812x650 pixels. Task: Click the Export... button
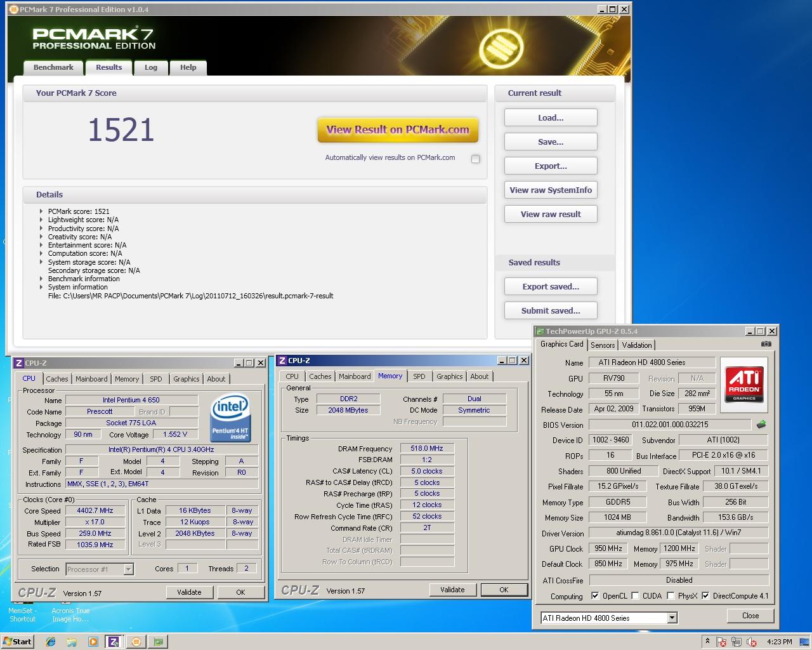[x=551, y=166]
